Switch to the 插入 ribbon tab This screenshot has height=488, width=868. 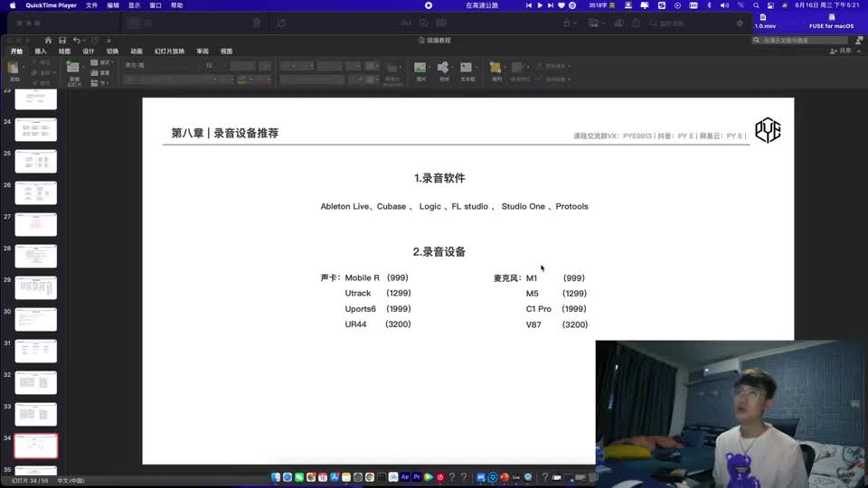(x=41, y=52)
